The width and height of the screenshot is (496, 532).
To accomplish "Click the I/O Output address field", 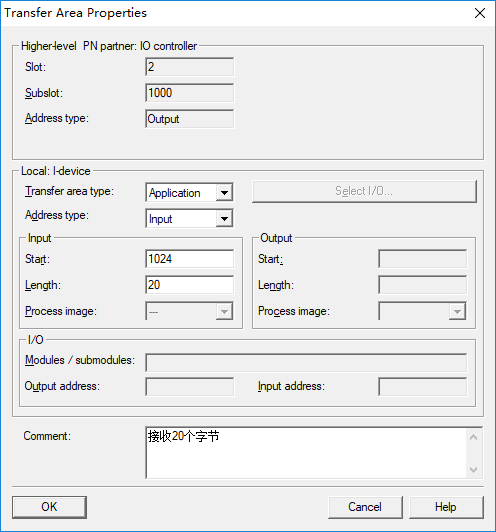I will (189, 386).
